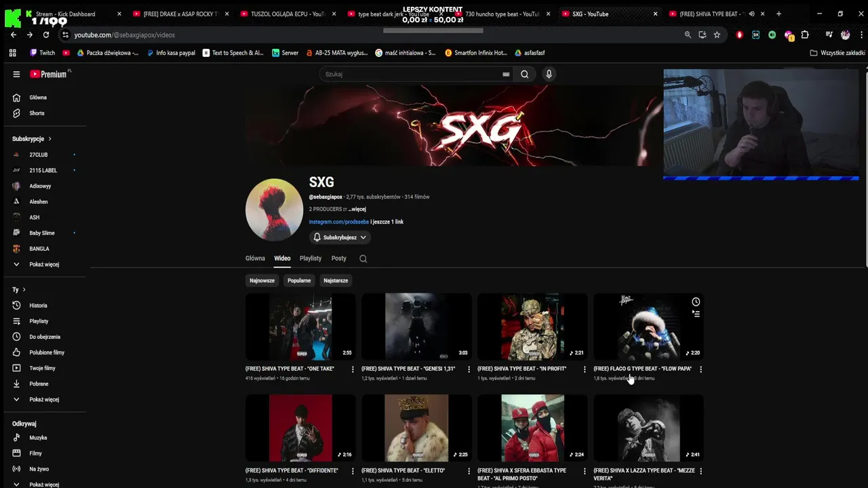Reload the page
The image size is (868, 488).
point(46,35)
